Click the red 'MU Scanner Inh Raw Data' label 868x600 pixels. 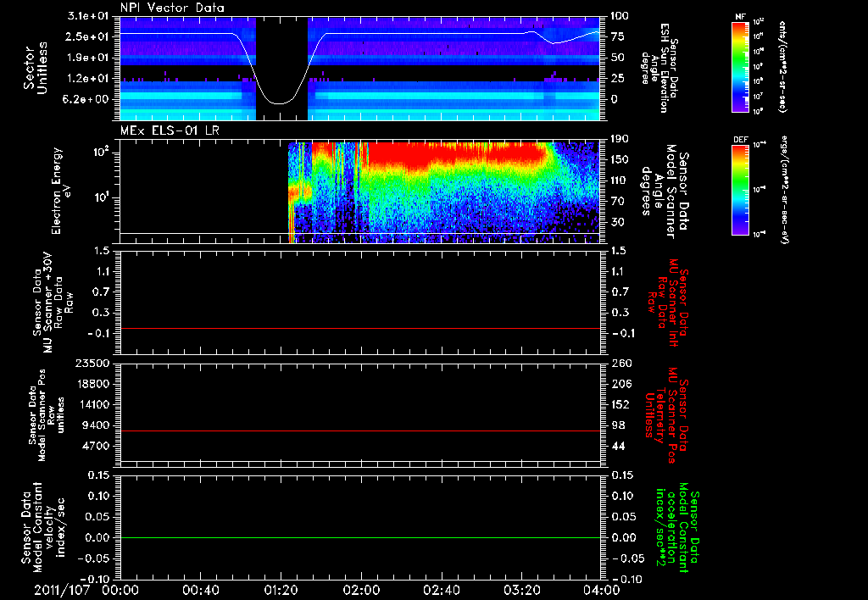666,303
